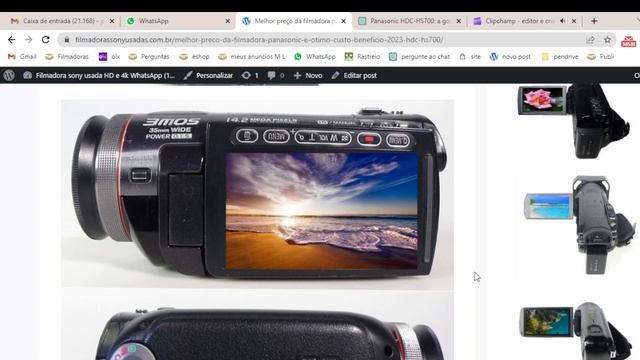Click the browser forward arrow

click(x=28, y=40)
